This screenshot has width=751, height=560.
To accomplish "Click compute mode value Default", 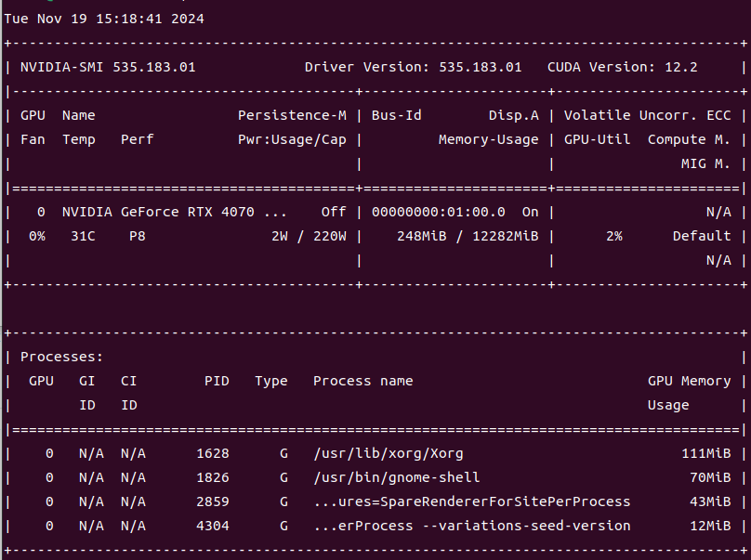I will [702, 237].
